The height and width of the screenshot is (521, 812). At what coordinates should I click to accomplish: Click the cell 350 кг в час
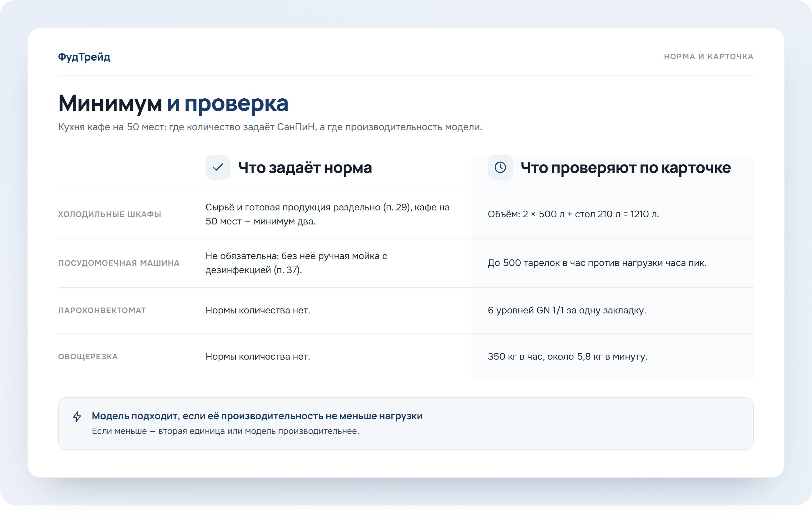(567, 356)
